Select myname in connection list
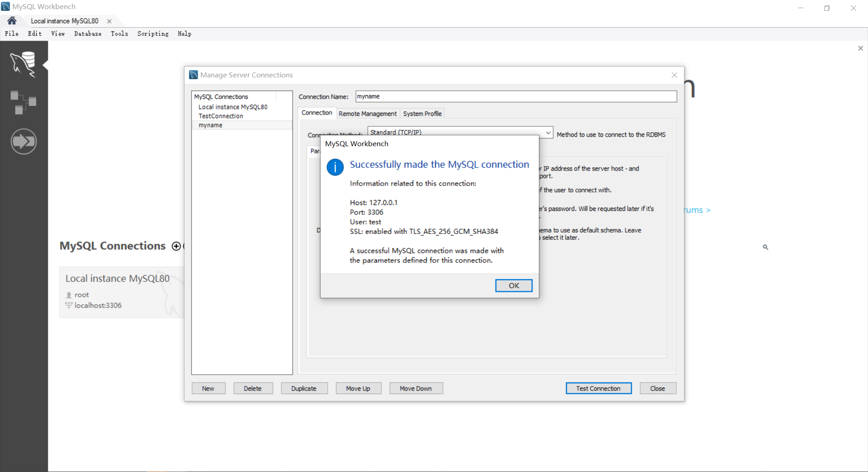This screenshot has height=472, width=868. click(x=242, y=125)
